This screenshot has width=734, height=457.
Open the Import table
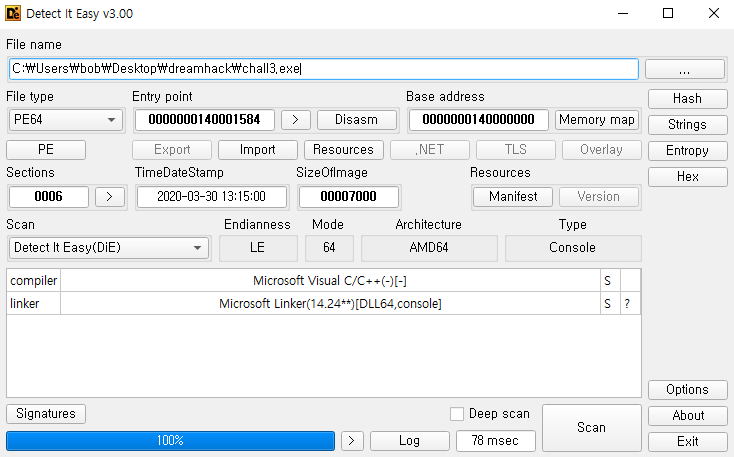(x=257, y=150)
